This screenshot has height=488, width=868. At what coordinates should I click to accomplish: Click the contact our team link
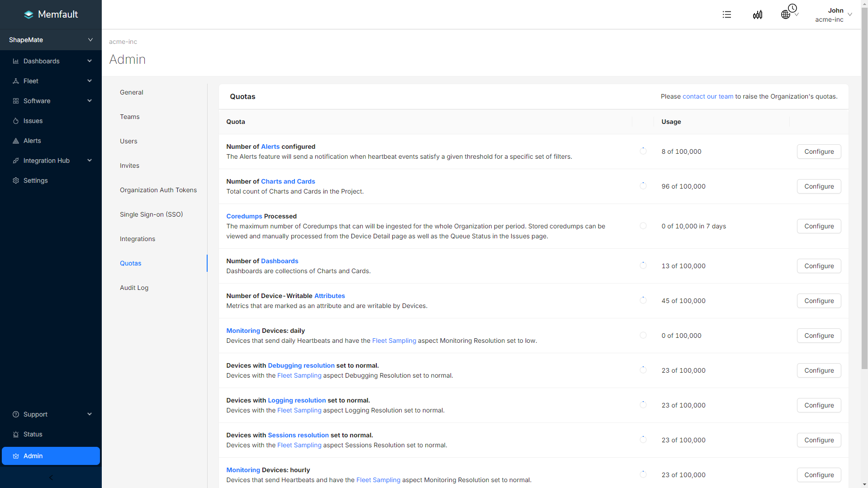(x=707, y=96)
